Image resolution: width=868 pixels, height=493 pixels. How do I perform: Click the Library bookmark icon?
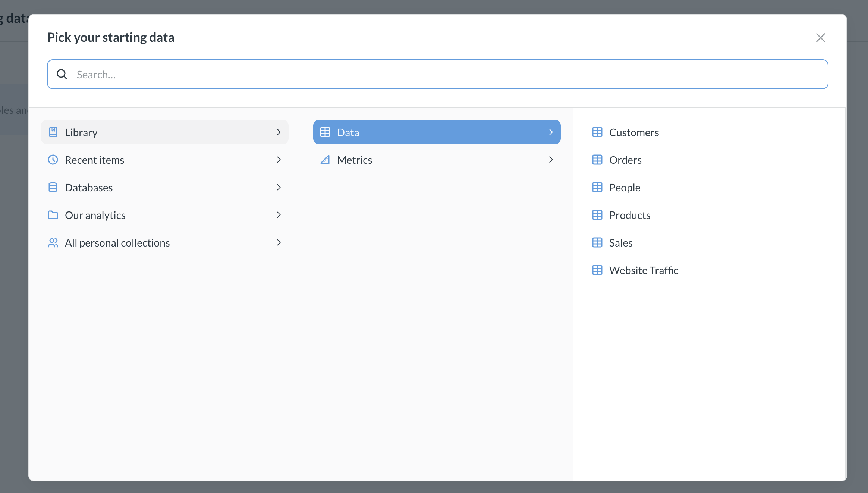pyautogui.click(x=53, y=132)
